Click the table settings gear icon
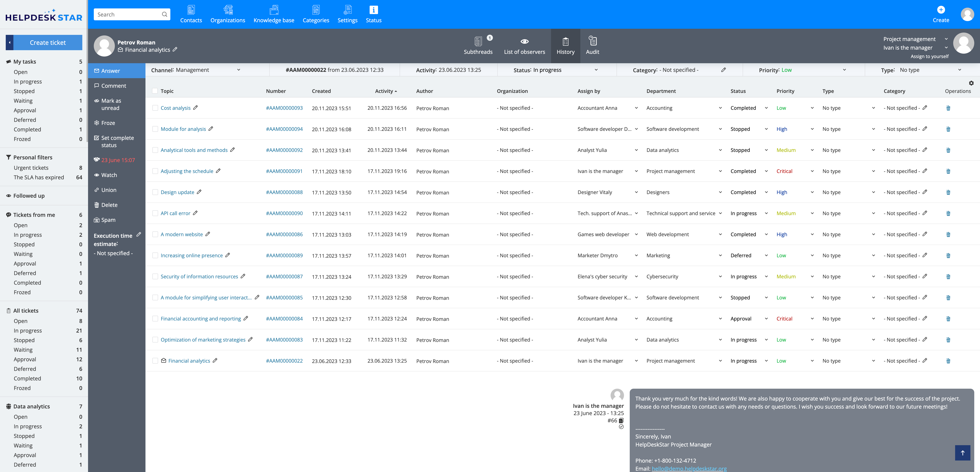The image size is (980, 472). tap(971, 83)
